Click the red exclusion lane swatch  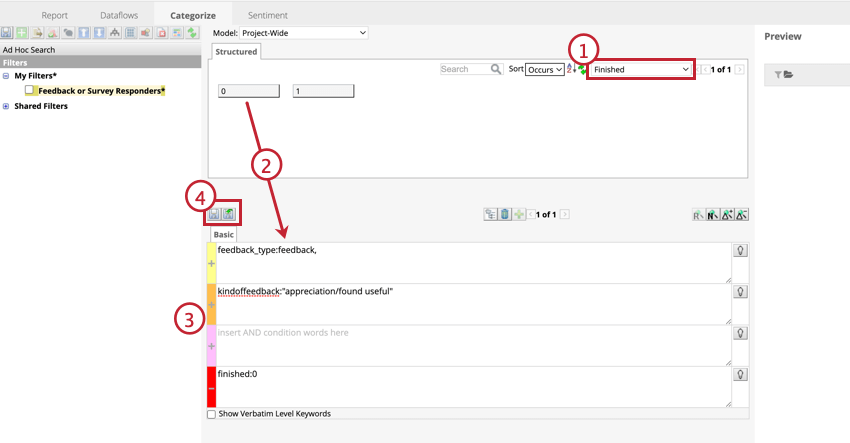tap(211, 387)
